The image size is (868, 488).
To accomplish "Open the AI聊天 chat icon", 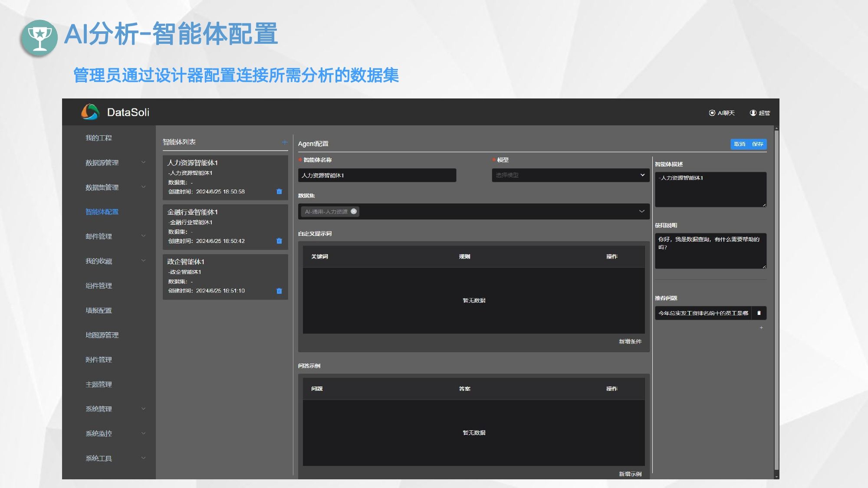I will point(712,113).
